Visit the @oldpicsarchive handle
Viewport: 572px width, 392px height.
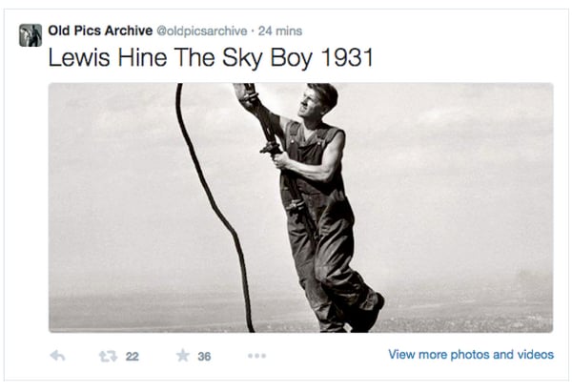[x=202, y=31]
